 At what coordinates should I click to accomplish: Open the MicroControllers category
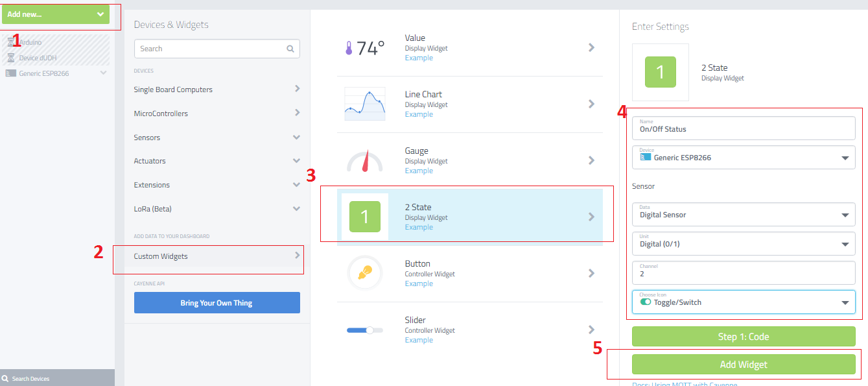(217, 114)
